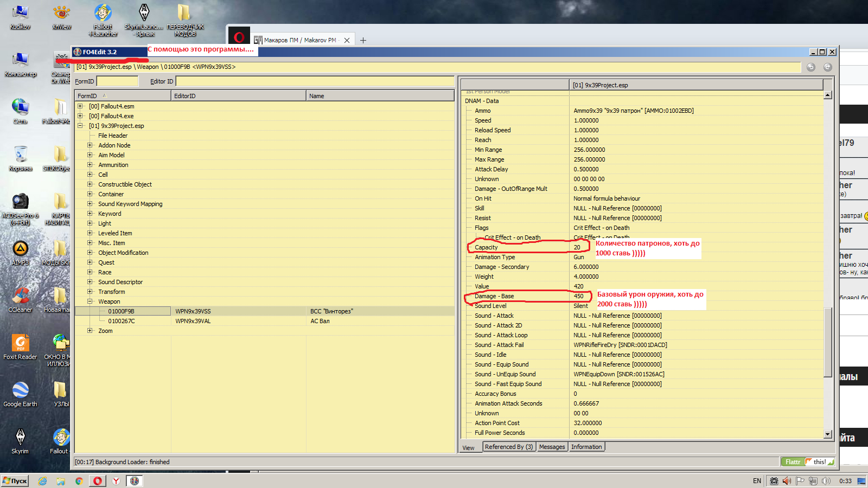
Task: Expand the Fallout4.esm tree node
Action: click(x=80, y=106)
